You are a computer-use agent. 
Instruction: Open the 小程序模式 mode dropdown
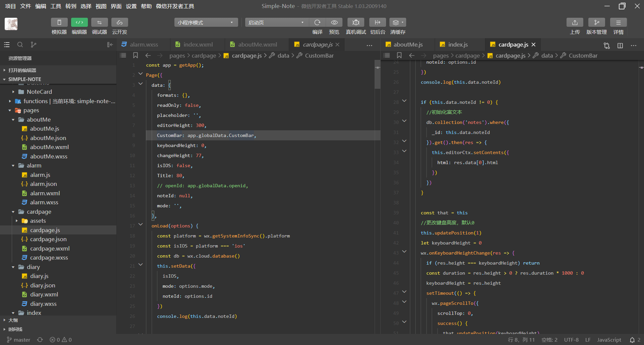point(206,22)
